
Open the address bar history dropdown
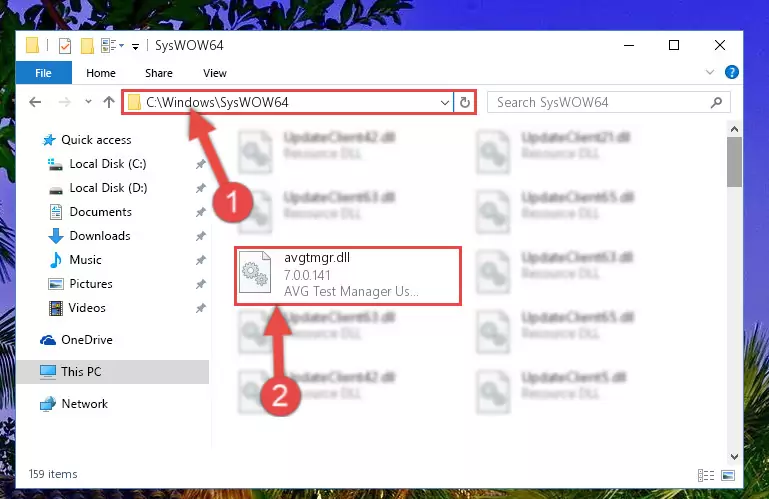[x=444, y=103]
